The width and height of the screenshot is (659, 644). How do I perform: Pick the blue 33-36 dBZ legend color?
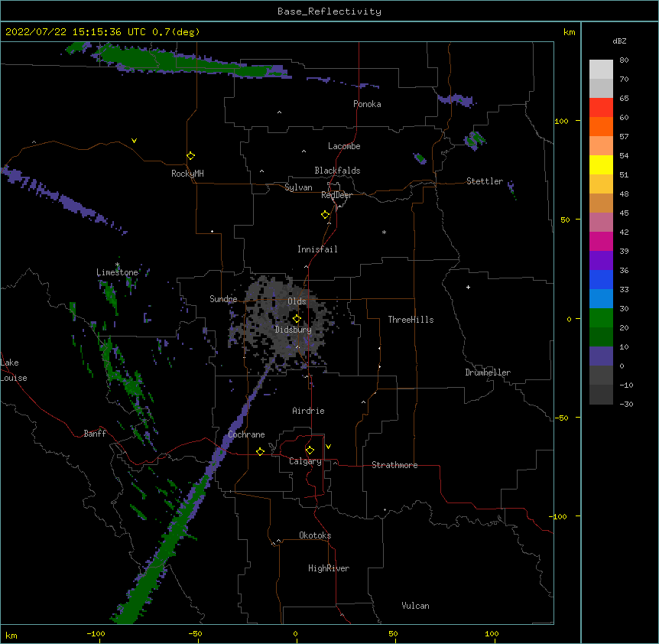tap(601, 280)
